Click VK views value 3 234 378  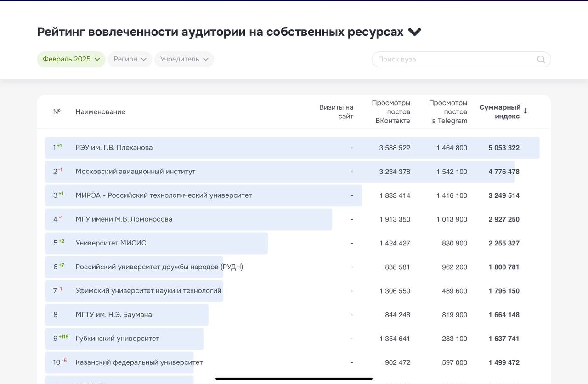395,172
